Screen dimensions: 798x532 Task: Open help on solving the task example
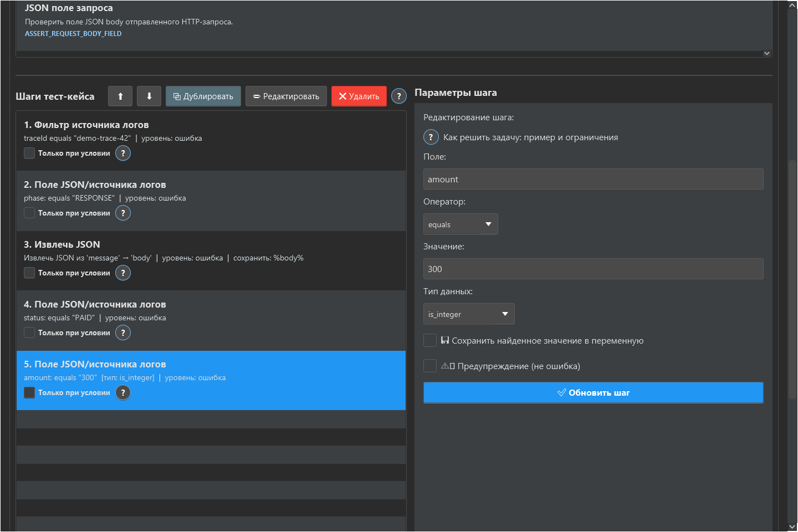(x=431, y=137)
